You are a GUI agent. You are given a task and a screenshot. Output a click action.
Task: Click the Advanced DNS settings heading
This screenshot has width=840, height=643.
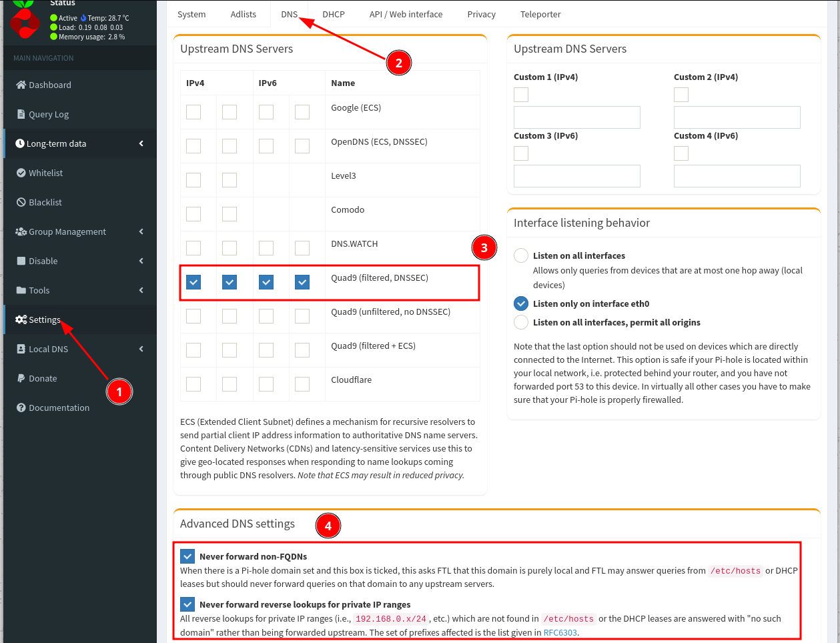pyautogui.click(x=238, y=524)
